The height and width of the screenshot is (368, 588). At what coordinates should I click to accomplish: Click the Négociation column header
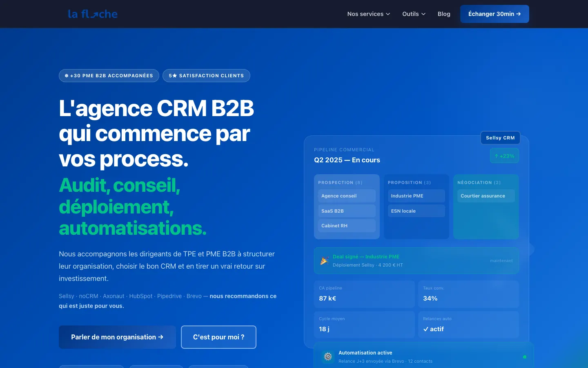pyautogui.click(x=479, y=182)
